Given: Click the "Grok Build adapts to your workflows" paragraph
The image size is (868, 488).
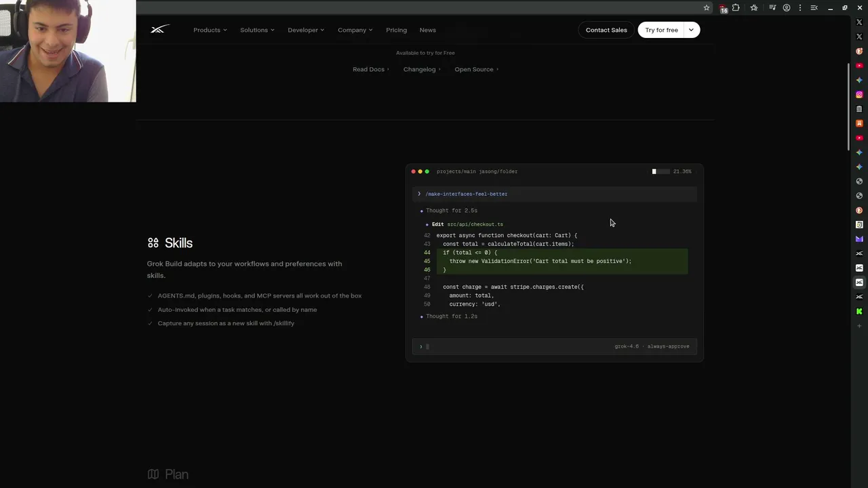Looking at the screenshot, I should (x=245, y=269).
